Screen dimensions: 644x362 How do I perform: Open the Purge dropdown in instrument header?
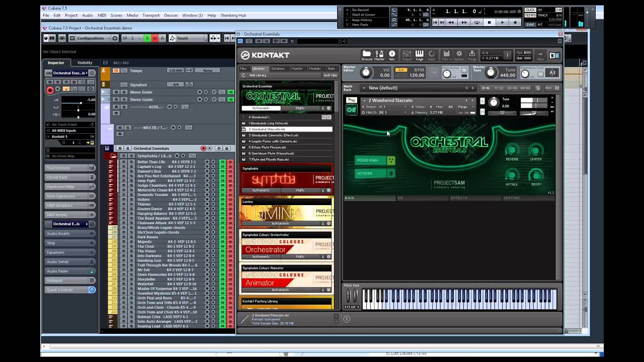464,107
